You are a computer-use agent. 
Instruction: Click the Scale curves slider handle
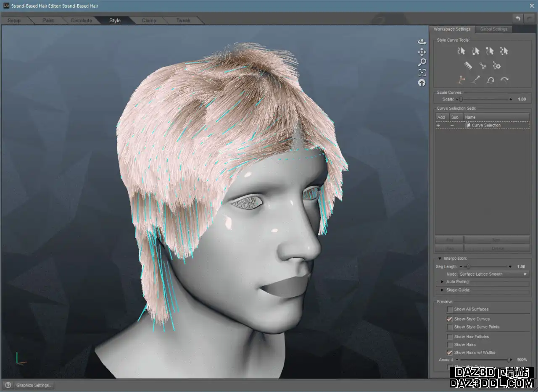461,99
